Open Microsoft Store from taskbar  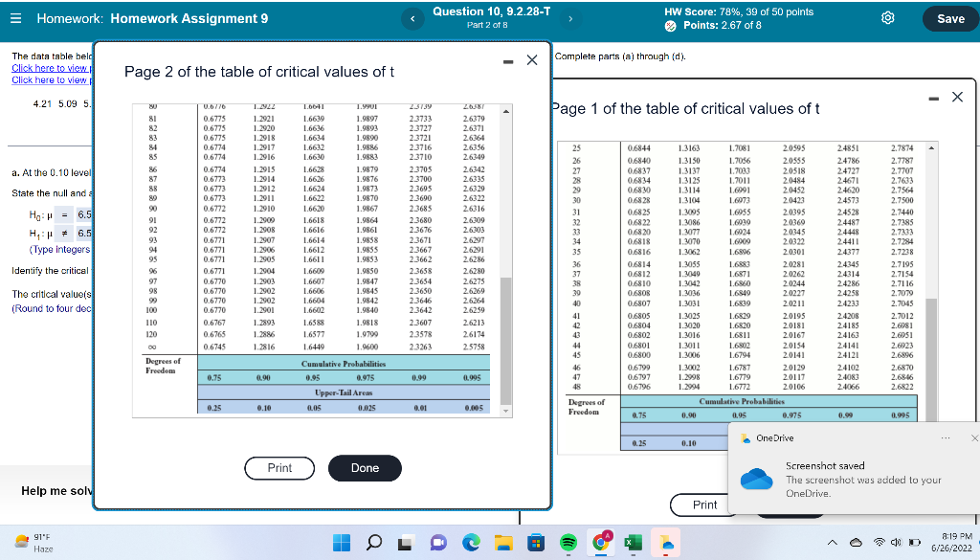coord(536,543)
